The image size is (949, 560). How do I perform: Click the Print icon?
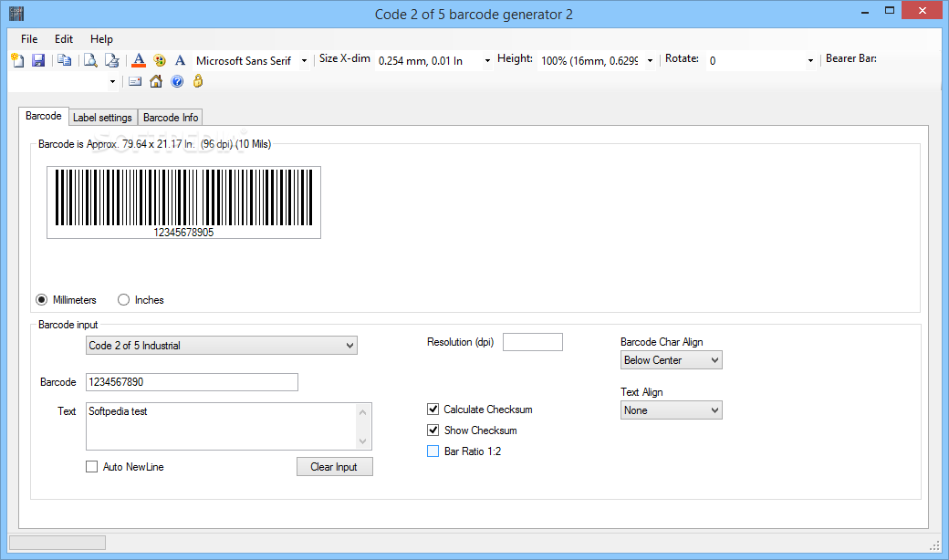click(x=112, y=60)
